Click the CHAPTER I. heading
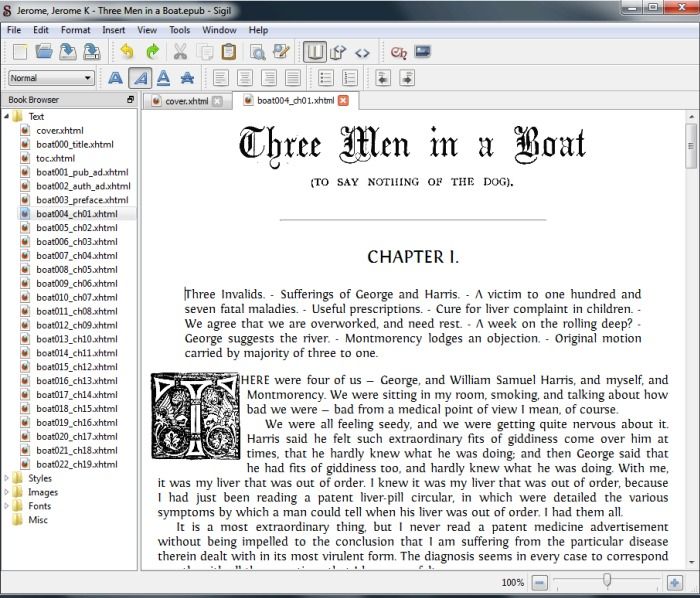Image resolution: width=700 pixels, height=598 pixels. pyautogui.click(x=413, y=257)
